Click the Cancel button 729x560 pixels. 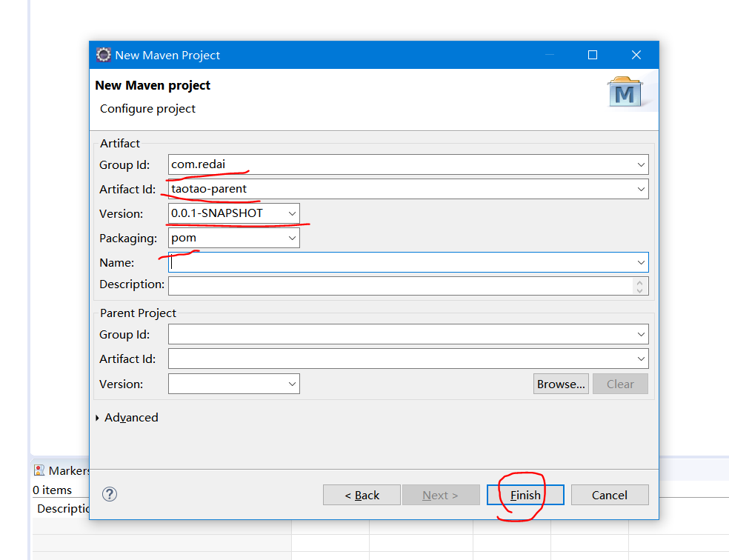(610, 495)
